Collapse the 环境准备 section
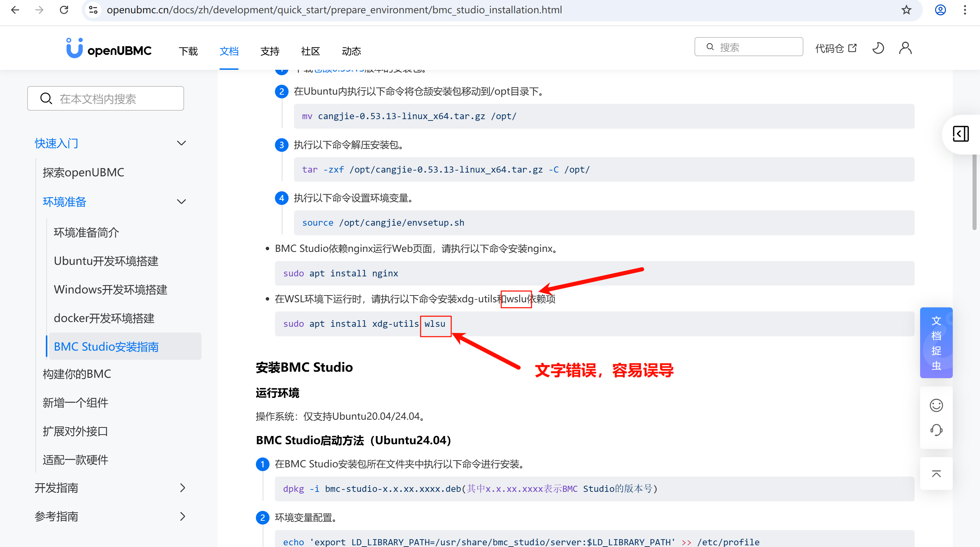The height and width of the screenshot is (547, 980). click(x=181, y=202)
